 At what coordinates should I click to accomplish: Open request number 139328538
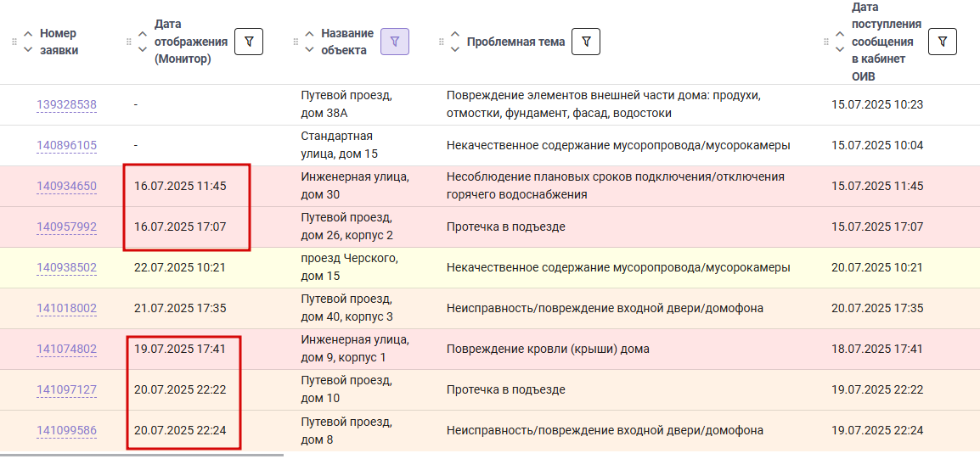[x=67, y=105]
